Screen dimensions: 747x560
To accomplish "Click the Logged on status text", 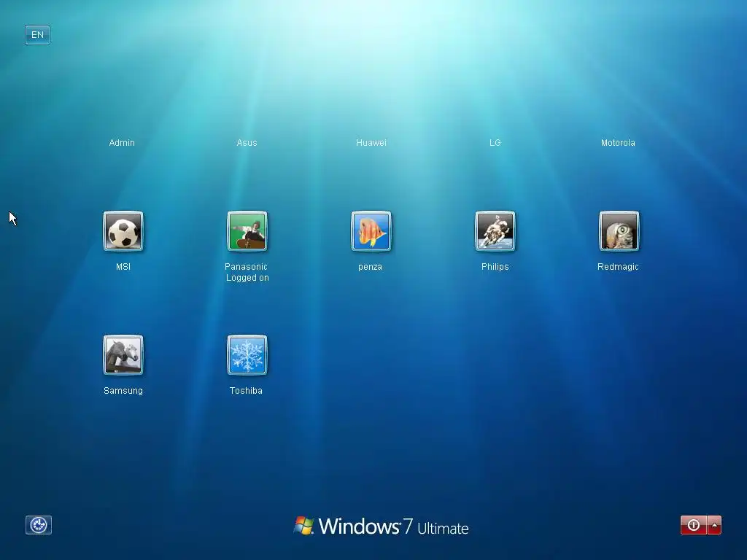I will pos(247,278).
